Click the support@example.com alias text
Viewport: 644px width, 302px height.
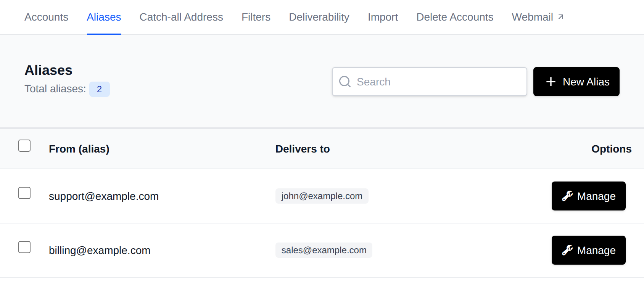point(104,196)
